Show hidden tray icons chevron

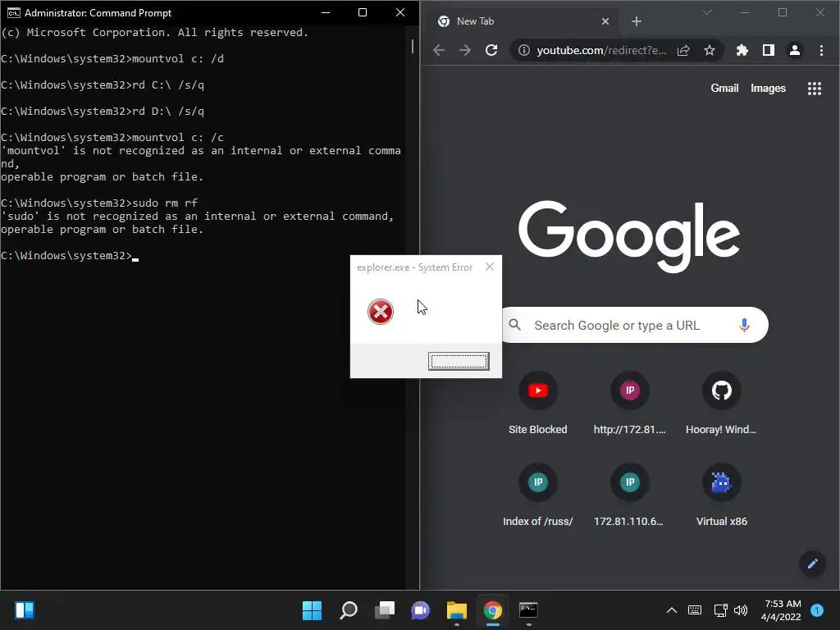point(671,609)
